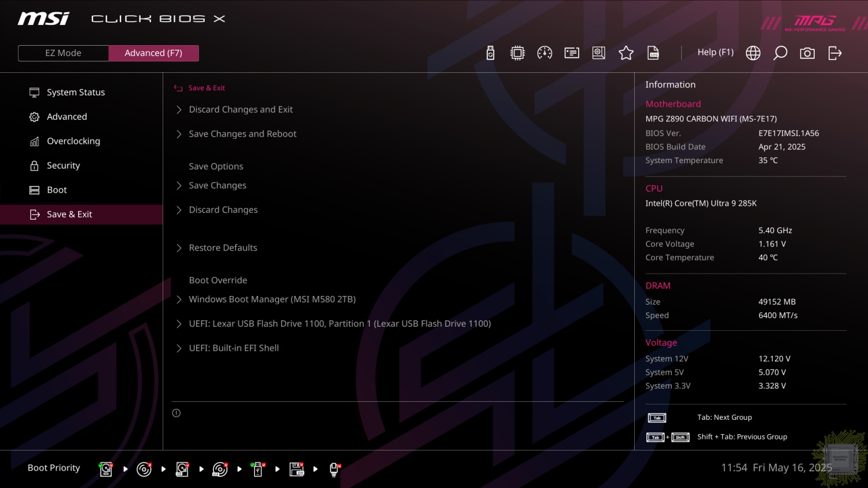Select the Save Changes option
868x488 pixels.
coord(218,186)
